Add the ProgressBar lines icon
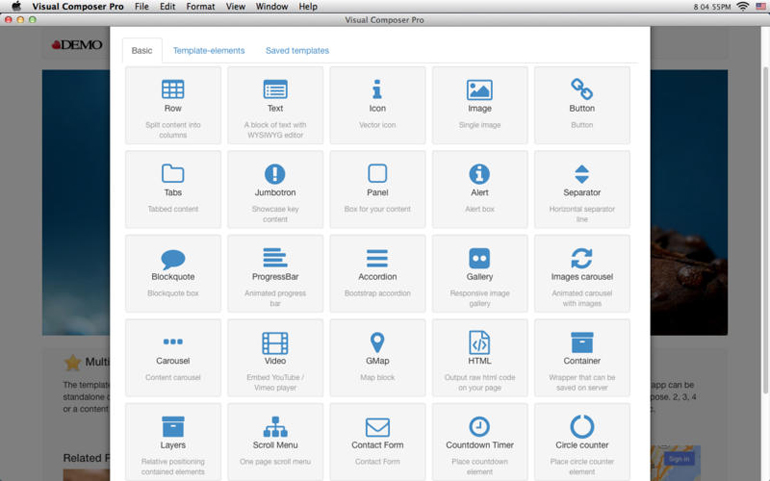The image size is (770, 481). click(x=275, y=258)
